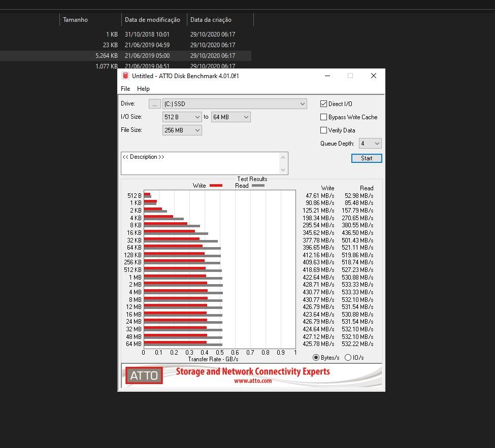Click the 31/10/2018 10:01 modification date
Screen dimensions: 495x448
pyautogui.click(x=147, y=34)
